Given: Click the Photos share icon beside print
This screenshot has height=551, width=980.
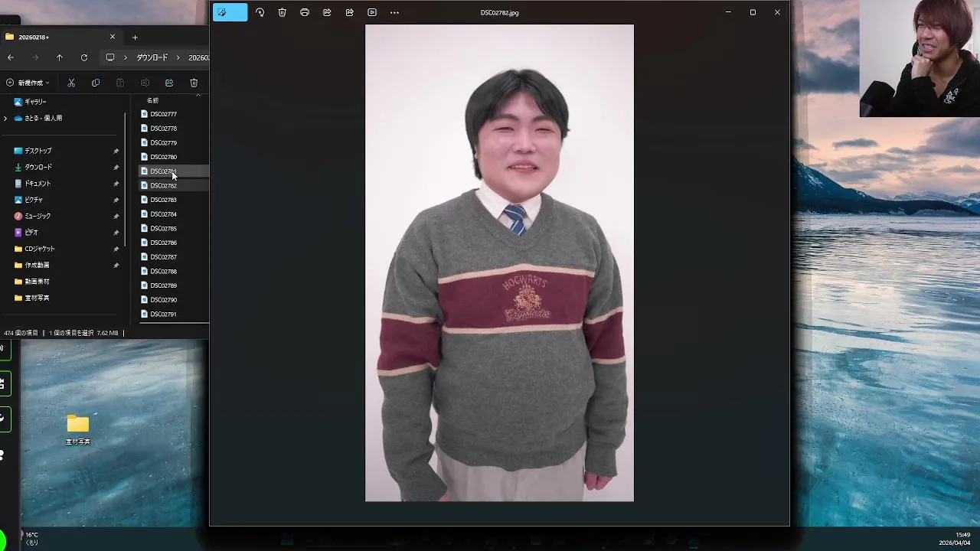Looking at the screenshot, I should tap(327, 12).
